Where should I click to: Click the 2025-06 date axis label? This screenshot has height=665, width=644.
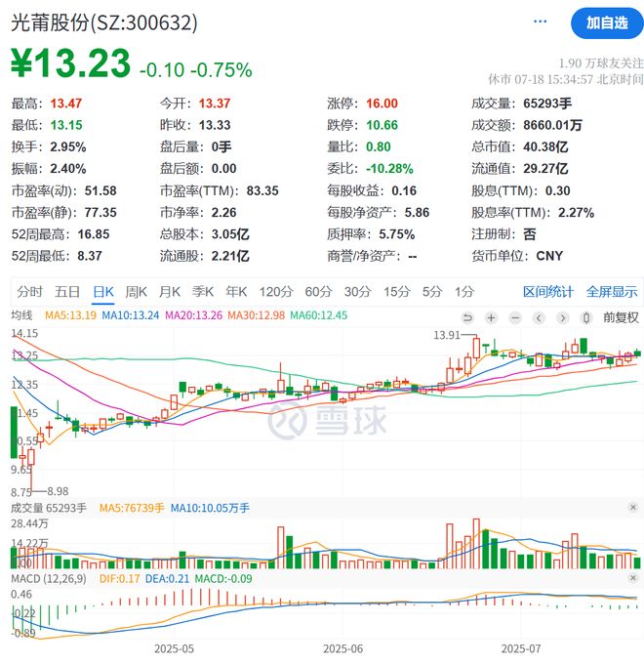tap(343, 648)
